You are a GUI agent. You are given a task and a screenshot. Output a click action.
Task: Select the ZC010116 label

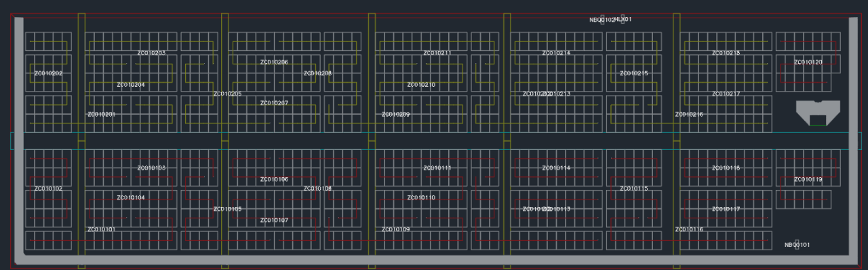[x=689, y=230]
